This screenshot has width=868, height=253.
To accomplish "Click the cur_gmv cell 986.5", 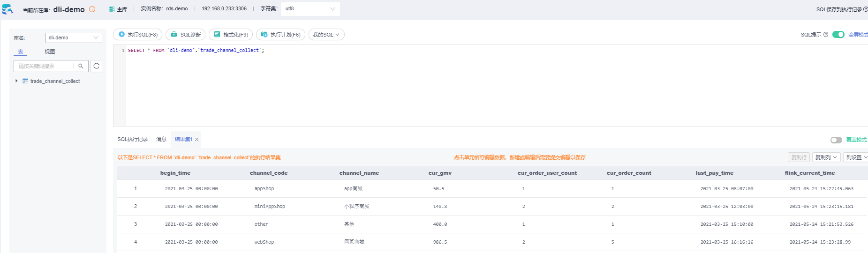I will pos(440,242).
